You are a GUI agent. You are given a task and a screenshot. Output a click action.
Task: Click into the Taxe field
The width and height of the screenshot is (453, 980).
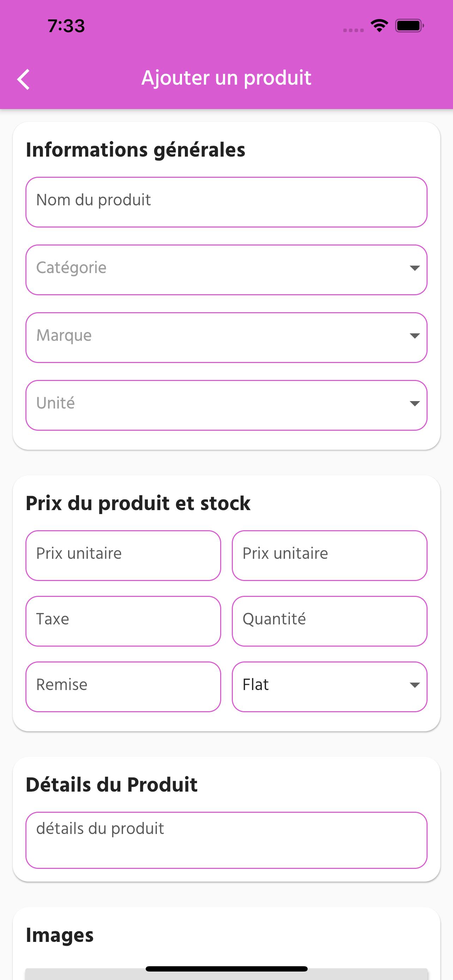pos(123,621)
